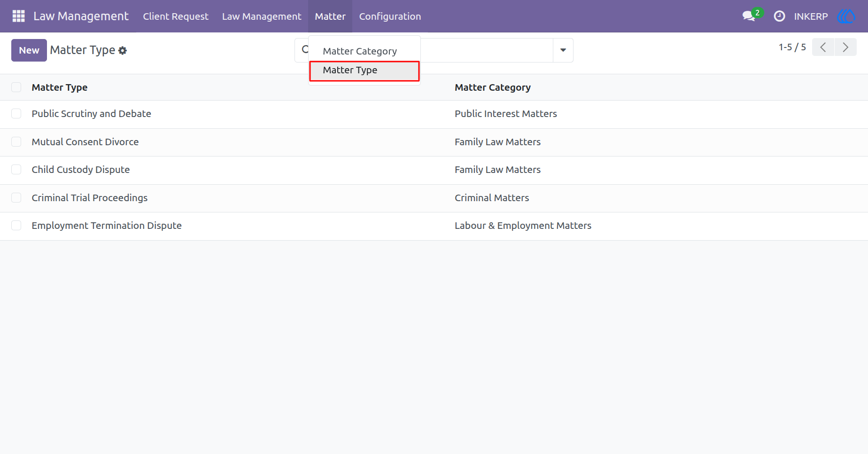Image resolution: width=868 pixels, height=454 pixels.
Task: Open the Configuration menu
Action: (x=390, y=16)
